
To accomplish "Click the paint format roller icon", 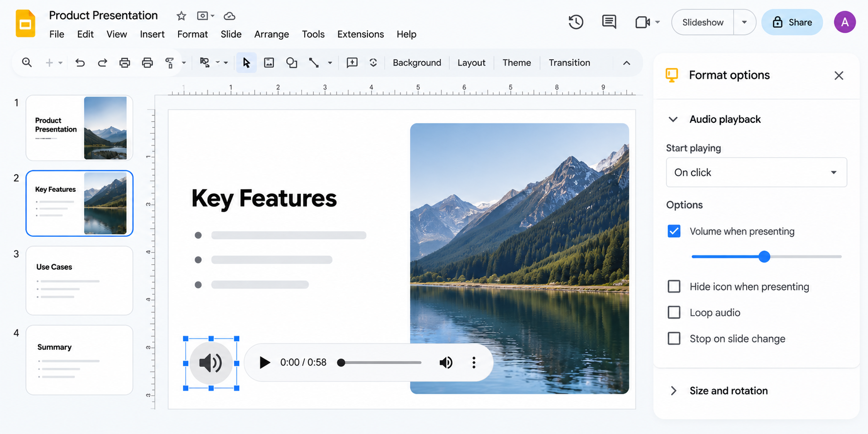I will pyautogui.click(x=170, y=63).
